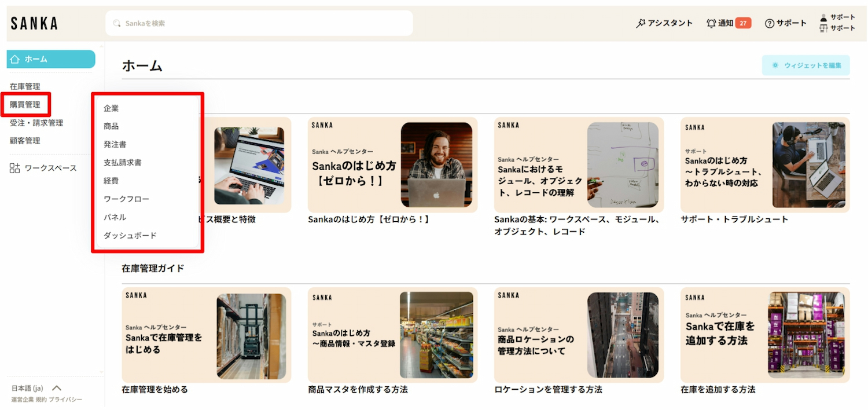Select ダッシュボード from the submenu
This screenshot has width=868, height=410.
pos(130,235)
